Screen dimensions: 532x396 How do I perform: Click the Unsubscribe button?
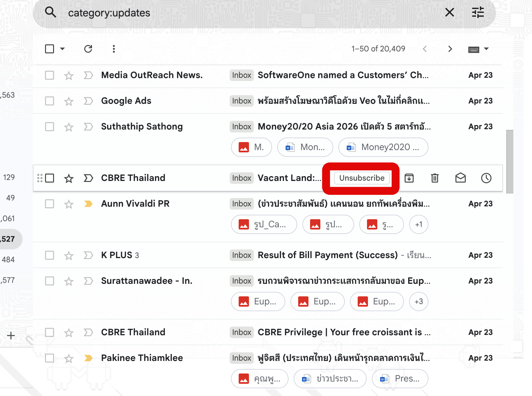[361, 178]
